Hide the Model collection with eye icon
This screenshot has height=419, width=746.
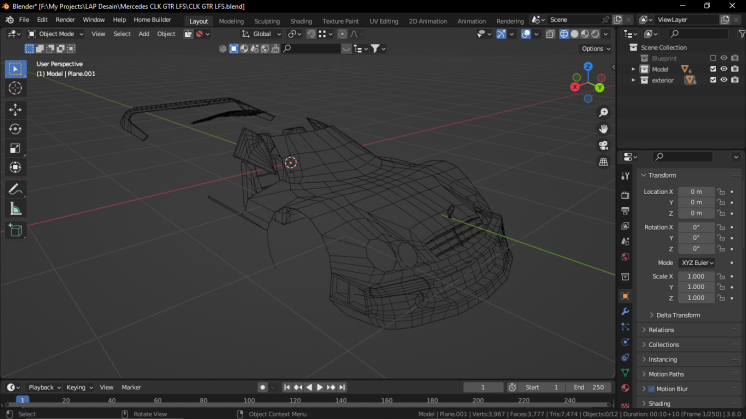(724, 69)
